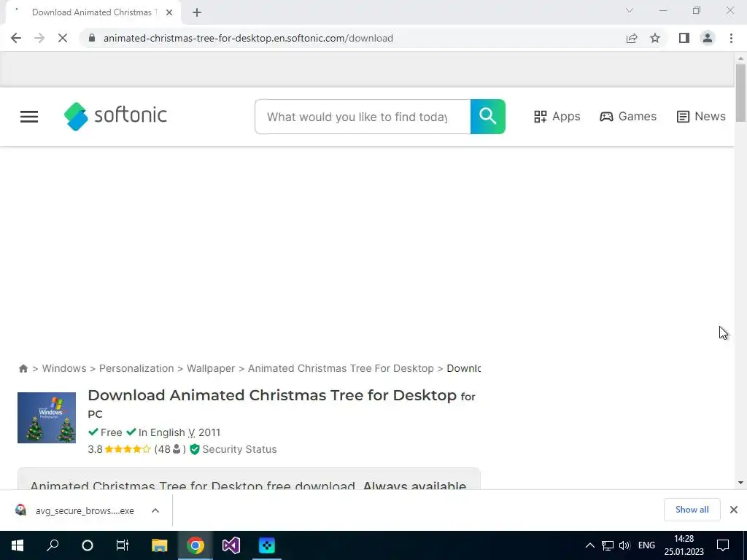Open volume control in tray

(624, 545)
